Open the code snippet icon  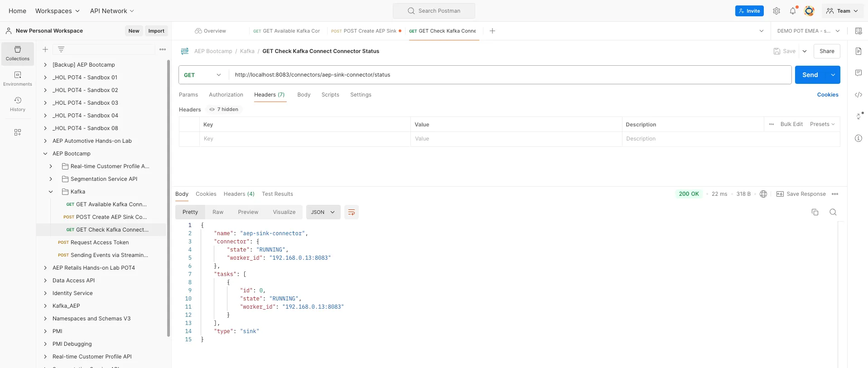point(858,95)
